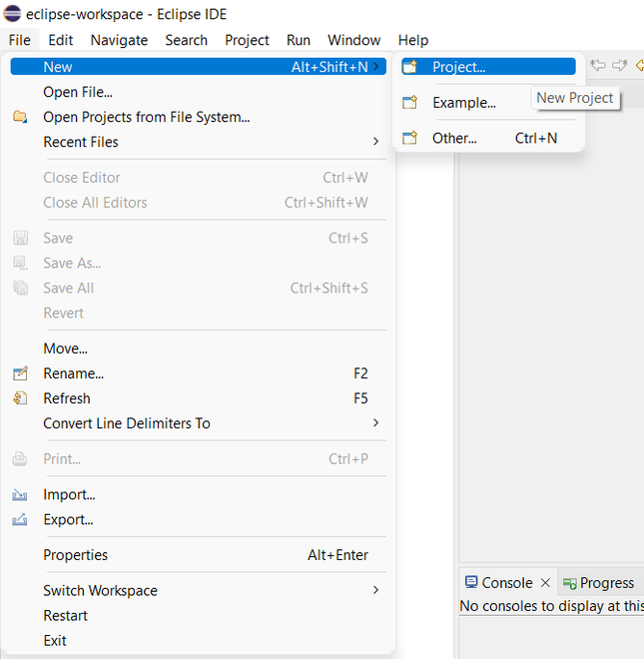Click the next edit location arrow in toolbar

point(620,66)
